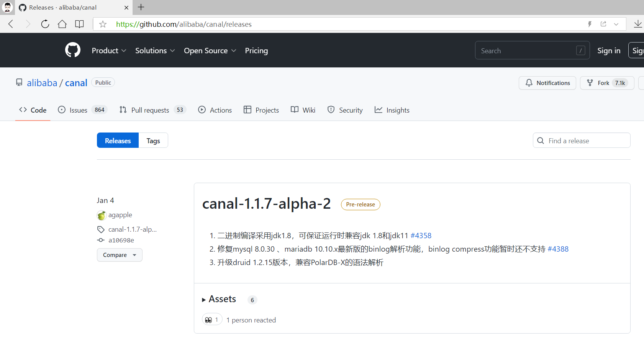The image size is (644, 342).
Task: Click the repository book icon beside alibaba
Action: [x=19, y=82]
